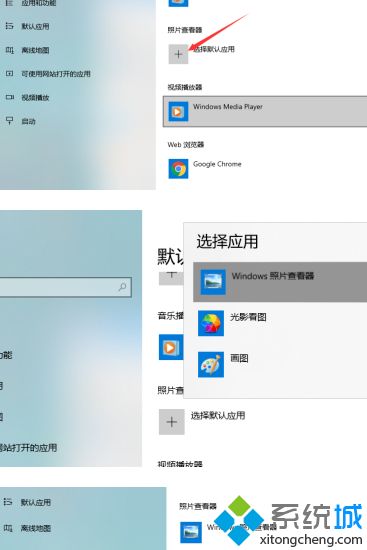Image resolution: width=367 pixels, height=550 pixels.
Task: Click plus button above the 视频播放器 Windows Media Player entry
Action: tap(178, 54)
